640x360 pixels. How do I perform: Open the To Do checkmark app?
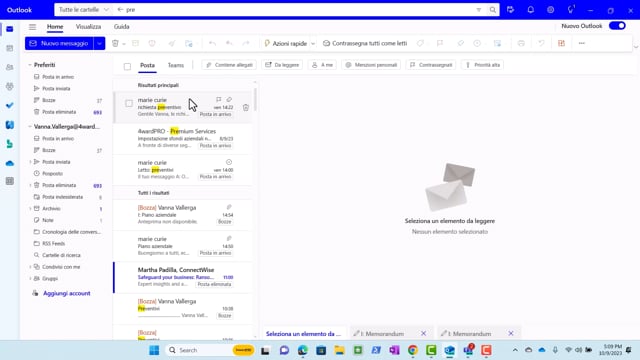[x=10, y=105]
